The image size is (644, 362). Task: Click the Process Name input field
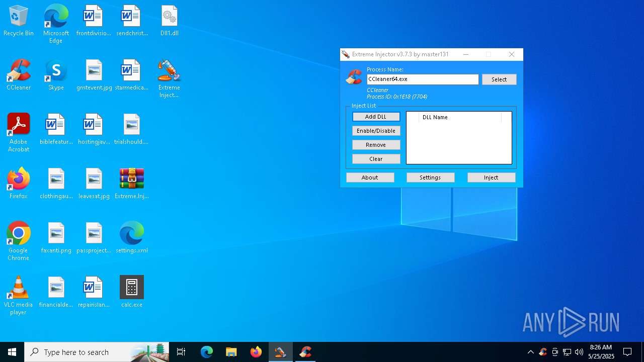click(423, 79)
